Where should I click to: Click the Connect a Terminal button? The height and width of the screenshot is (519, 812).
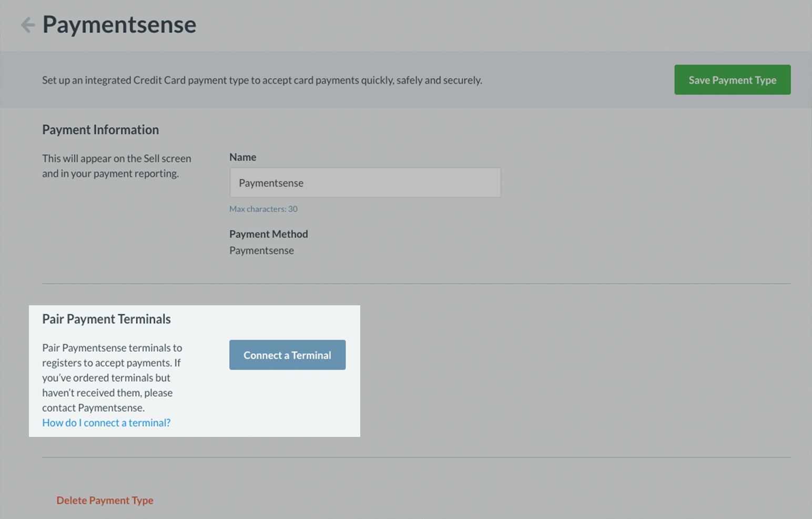287,355
